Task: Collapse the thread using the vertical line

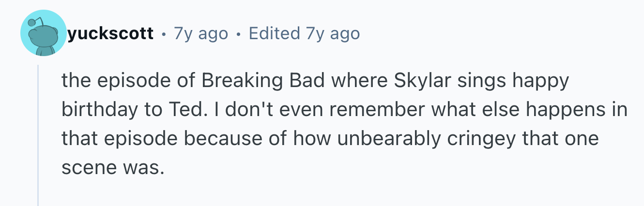Action: (x=38, y=135)
